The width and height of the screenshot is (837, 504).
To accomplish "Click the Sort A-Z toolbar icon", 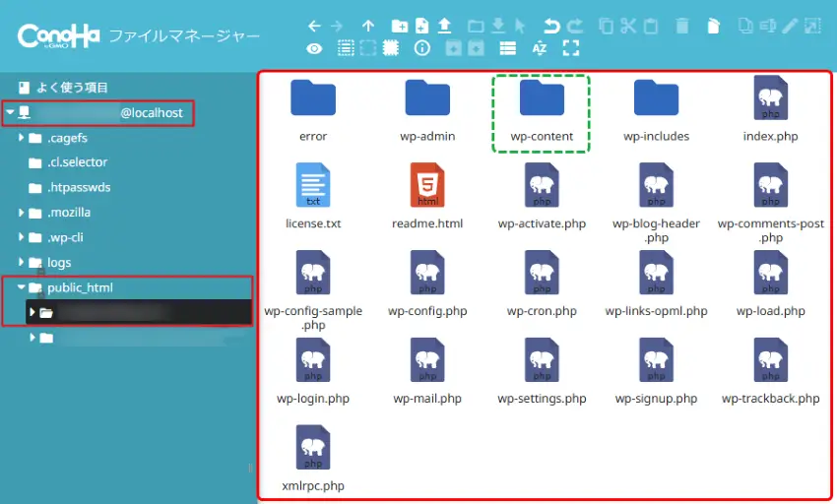I will [x=539, y=48].
